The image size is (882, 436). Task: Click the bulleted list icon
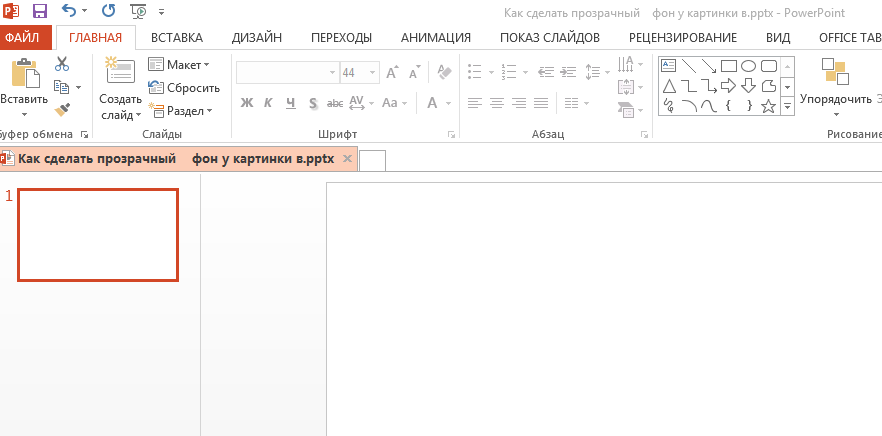pos(475,72)
